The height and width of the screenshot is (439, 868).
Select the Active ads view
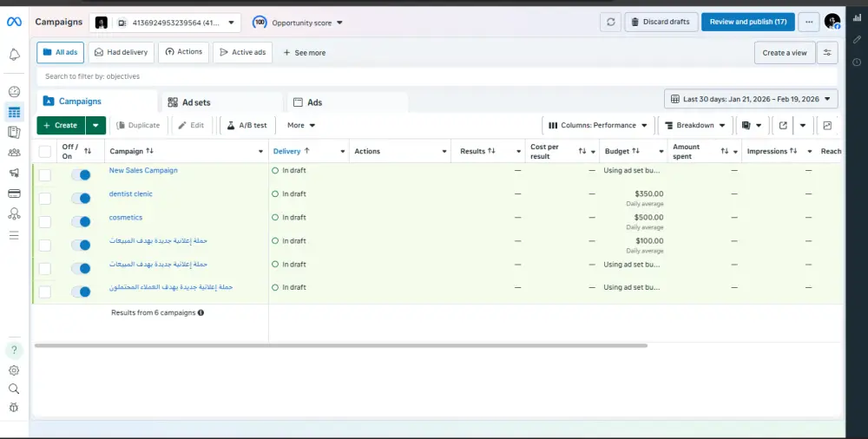point(242,52)
